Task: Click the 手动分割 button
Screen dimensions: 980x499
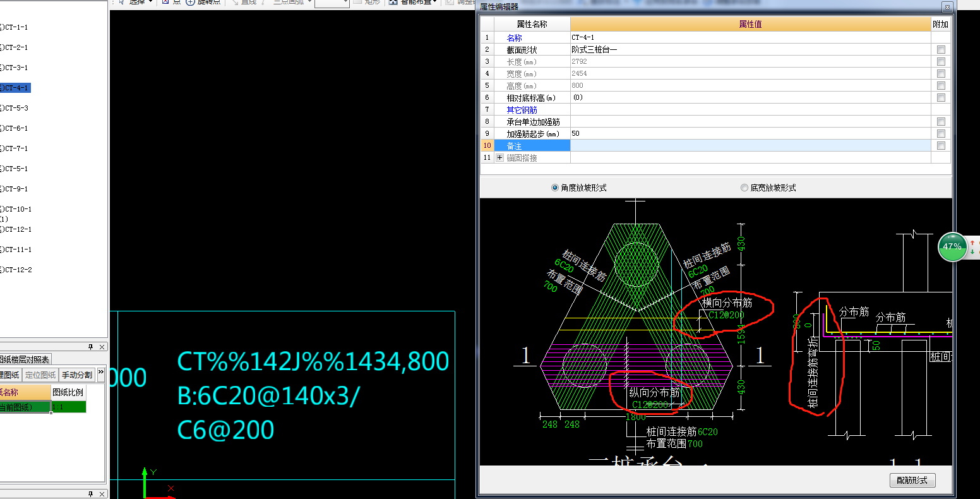Action: click(77, 375)
